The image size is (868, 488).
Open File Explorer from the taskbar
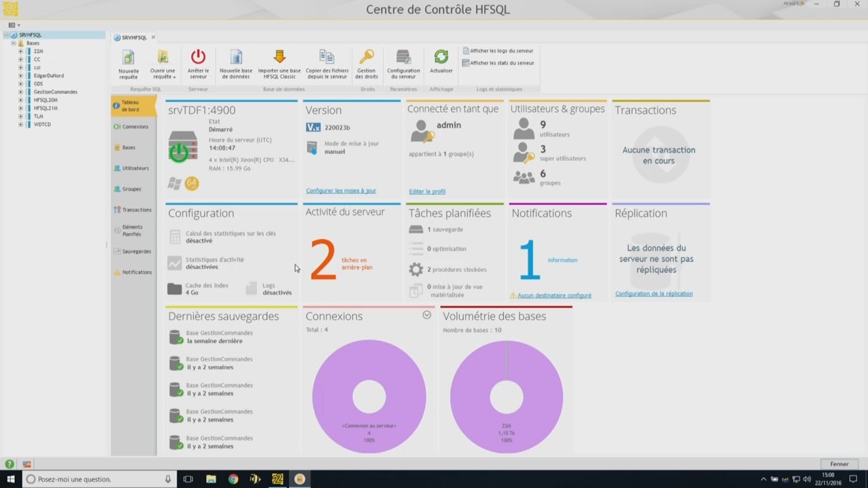[211, 479]
